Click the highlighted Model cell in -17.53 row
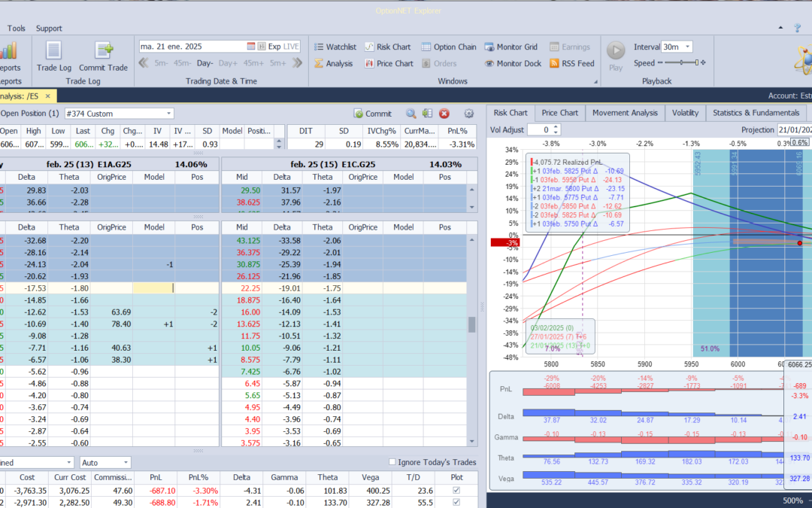 click(x=153, y=288)
